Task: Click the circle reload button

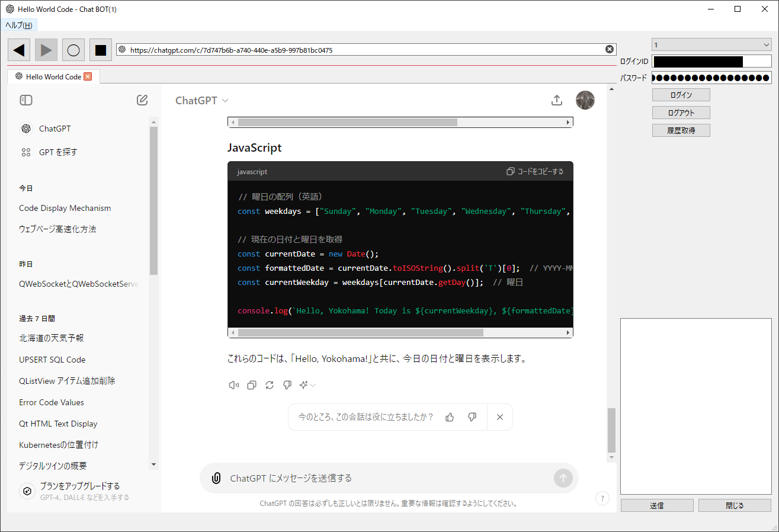Action: (x=73, y=50)
